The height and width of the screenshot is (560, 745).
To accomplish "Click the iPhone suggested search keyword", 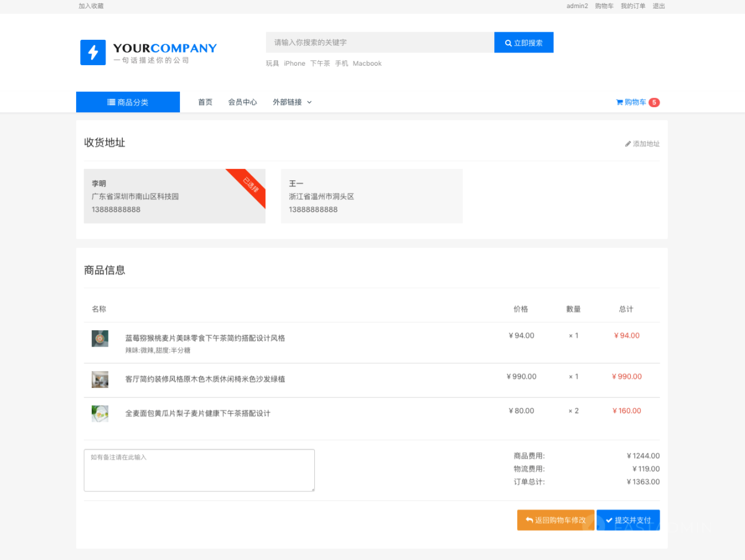I will [294, 64].
